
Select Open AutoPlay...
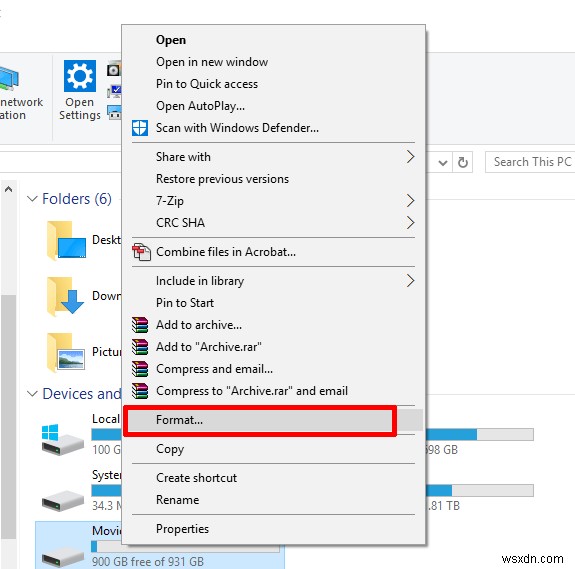pyautogui.click(x=273, y=106)
